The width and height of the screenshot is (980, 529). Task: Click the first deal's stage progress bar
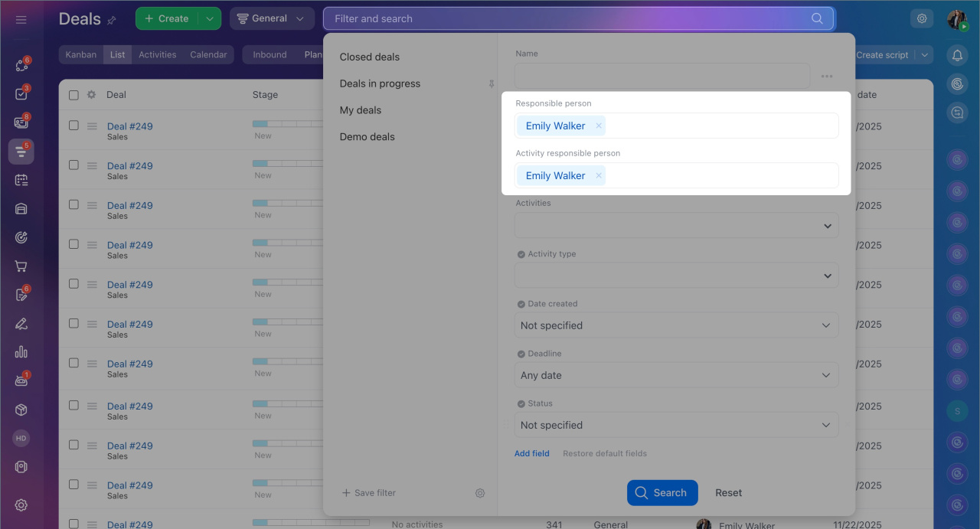tap(287, 123)
